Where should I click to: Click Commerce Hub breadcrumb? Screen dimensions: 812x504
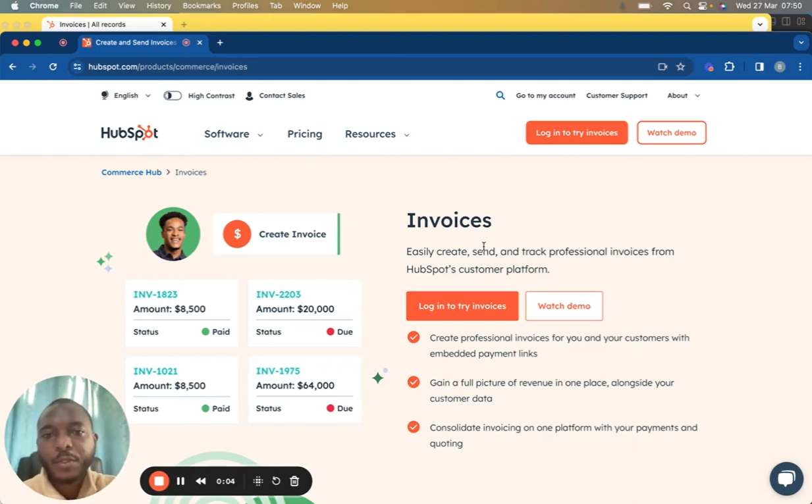coord(131,172)
